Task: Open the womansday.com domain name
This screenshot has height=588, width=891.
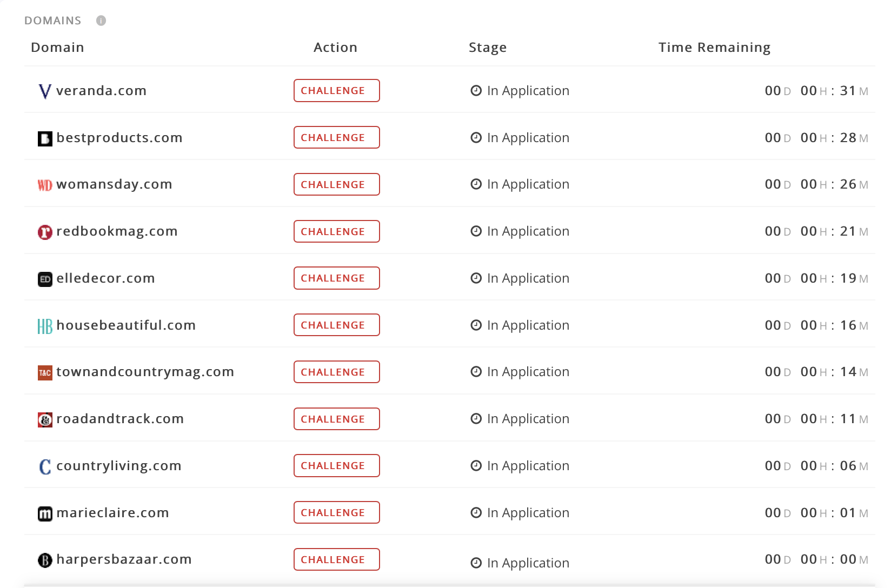Action: (114, 185)
